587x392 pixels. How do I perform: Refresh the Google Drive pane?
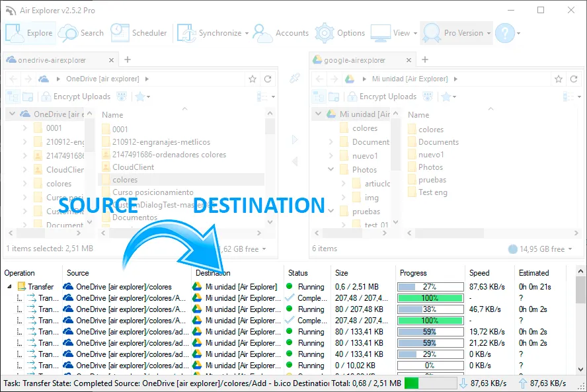click(574, 79)
